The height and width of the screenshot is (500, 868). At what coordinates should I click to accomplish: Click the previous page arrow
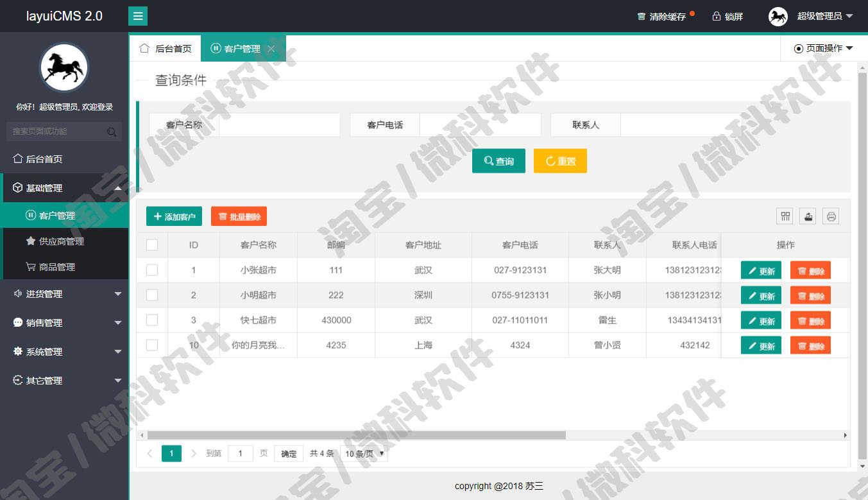click(149, 454)
